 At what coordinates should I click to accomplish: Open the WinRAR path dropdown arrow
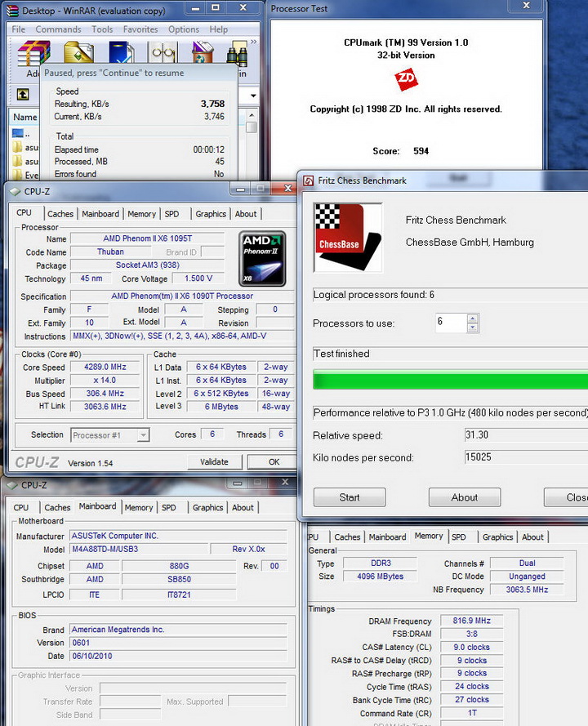tap(253, 96)
